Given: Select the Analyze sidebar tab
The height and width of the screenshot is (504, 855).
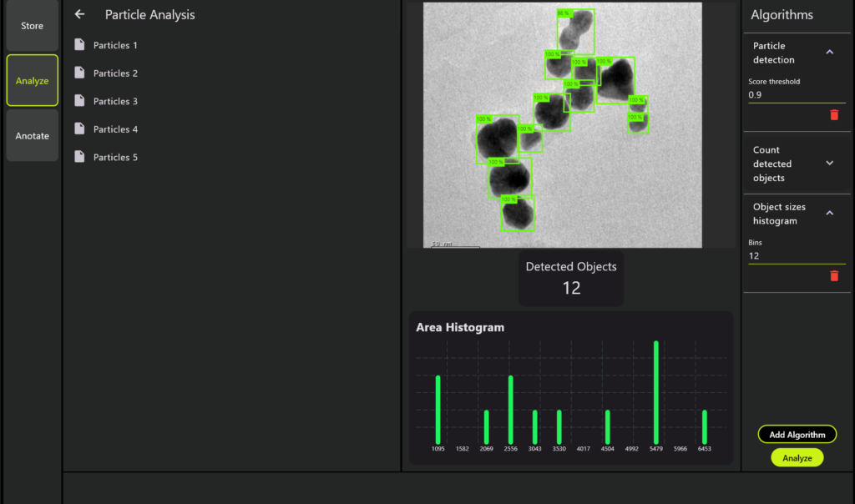Looking at the screenshot, I should (32, 81).
